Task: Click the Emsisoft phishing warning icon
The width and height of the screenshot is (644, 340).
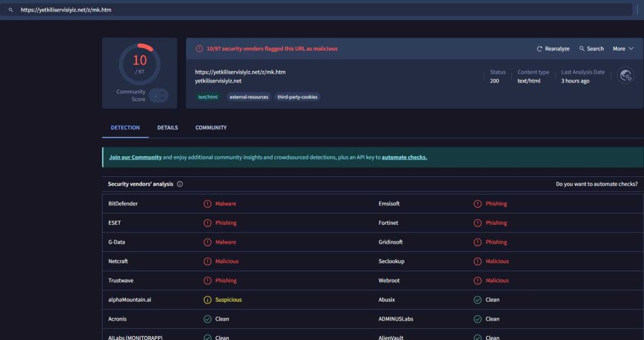Action: click(x=477, y=204)
